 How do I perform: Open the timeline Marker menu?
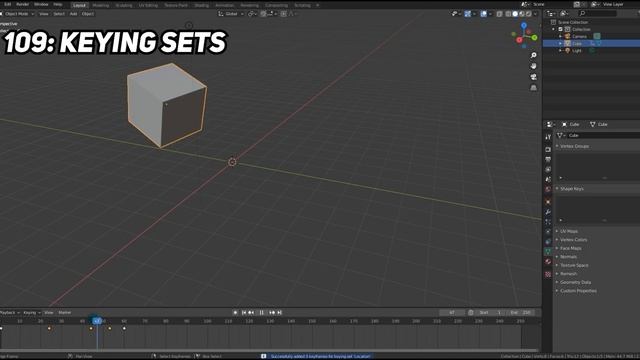coord(64,313)
